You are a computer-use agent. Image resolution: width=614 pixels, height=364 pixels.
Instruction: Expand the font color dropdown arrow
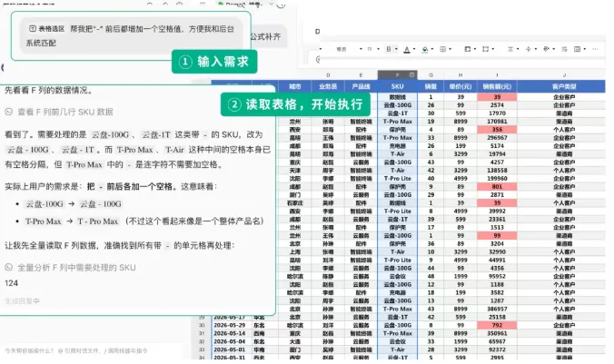click(x=414, y=49)
